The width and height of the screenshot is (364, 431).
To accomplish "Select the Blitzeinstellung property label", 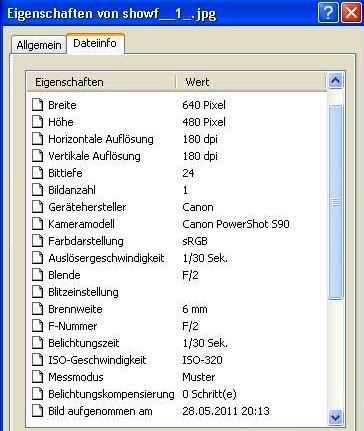I will (83, 292).
